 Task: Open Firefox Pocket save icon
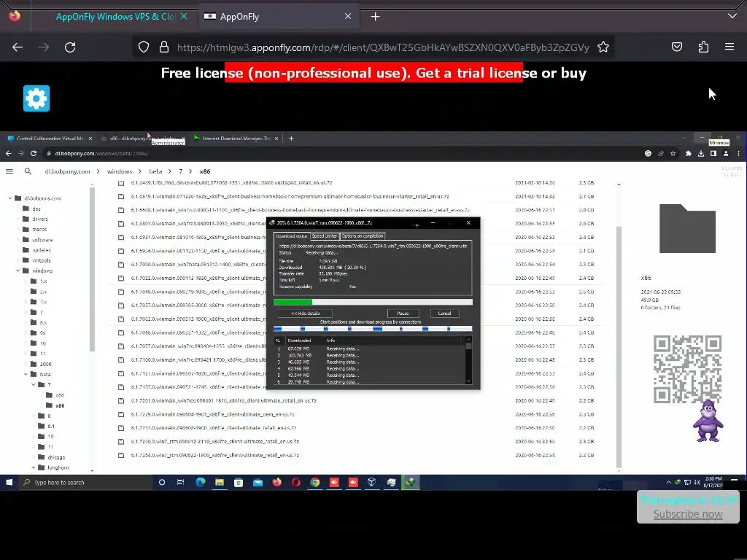click(x=676, y=47)
